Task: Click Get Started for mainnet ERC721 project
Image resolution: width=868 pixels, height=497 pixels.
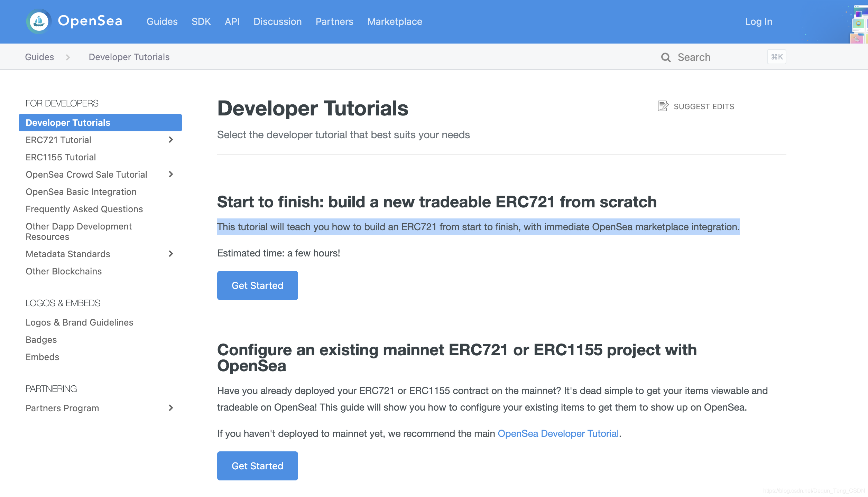Action: coord(257,466)
